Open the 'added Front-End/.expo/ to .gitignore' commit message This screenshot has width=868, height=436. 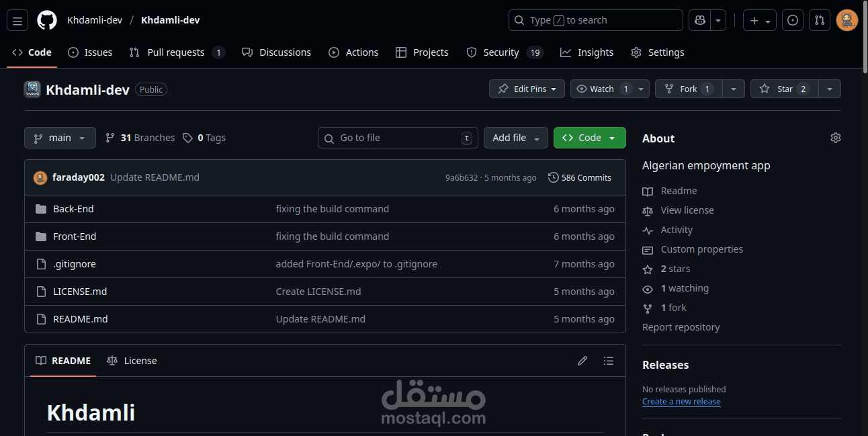[357, 264]
